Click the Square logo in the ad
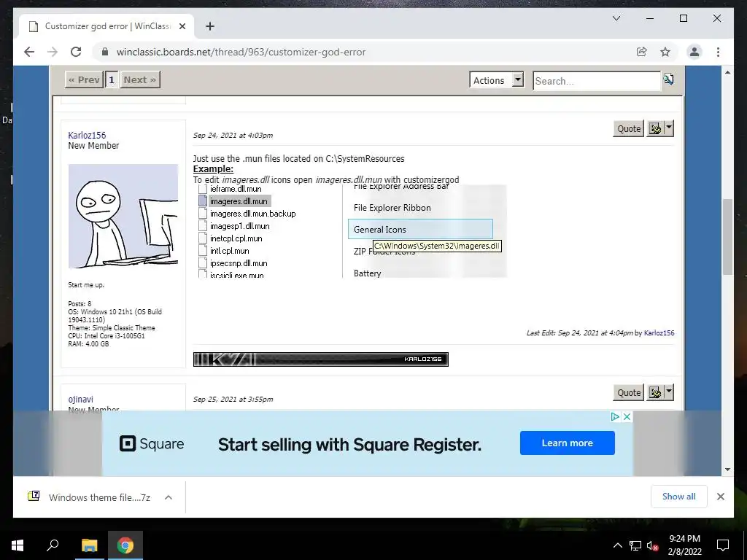 (152, 443)
